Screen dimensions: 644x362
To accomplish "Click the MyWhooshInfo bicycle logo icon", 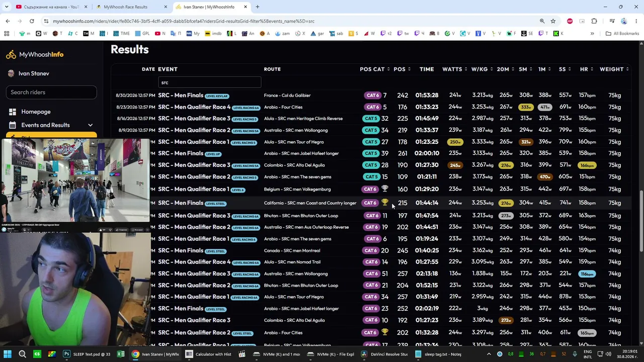I will pyautogui.click(x=11, y=54).
